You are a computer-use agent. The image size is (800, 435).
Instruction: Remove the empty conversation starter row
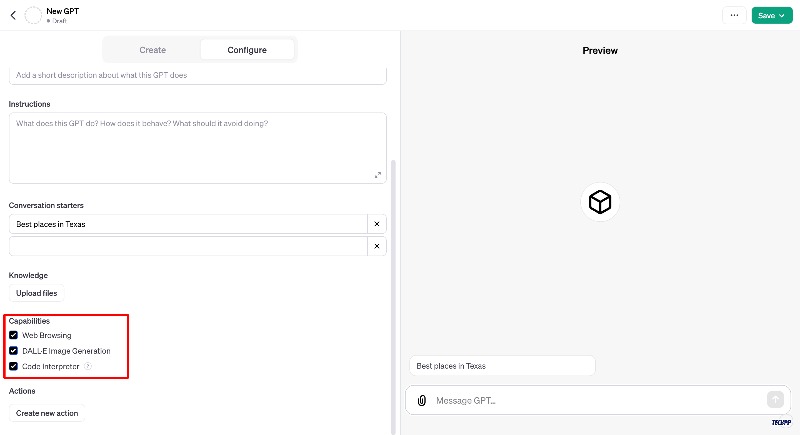(377, 246)
